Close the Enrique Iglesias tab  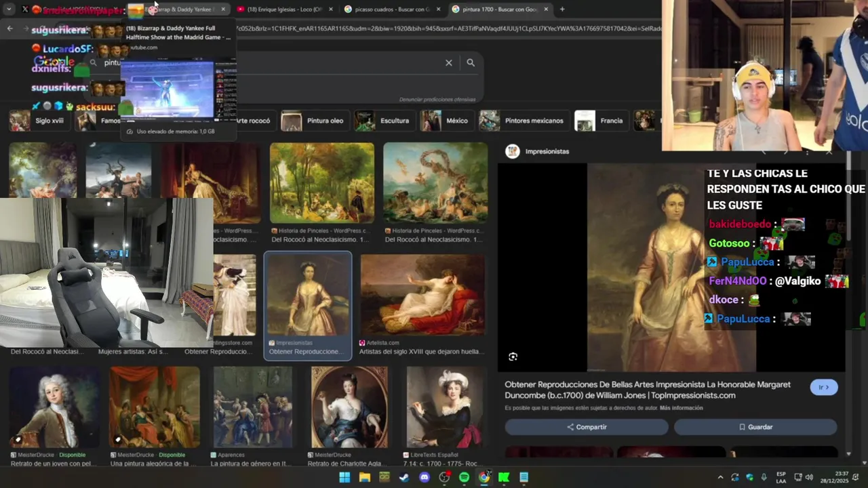click(x=331, y=9)
